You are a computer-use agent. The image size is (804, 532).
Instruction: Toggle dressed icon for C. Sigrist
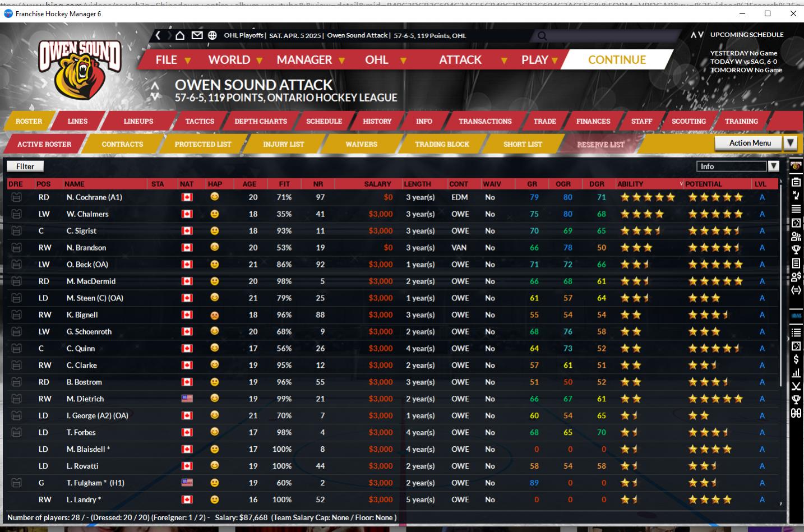(16, 231)
